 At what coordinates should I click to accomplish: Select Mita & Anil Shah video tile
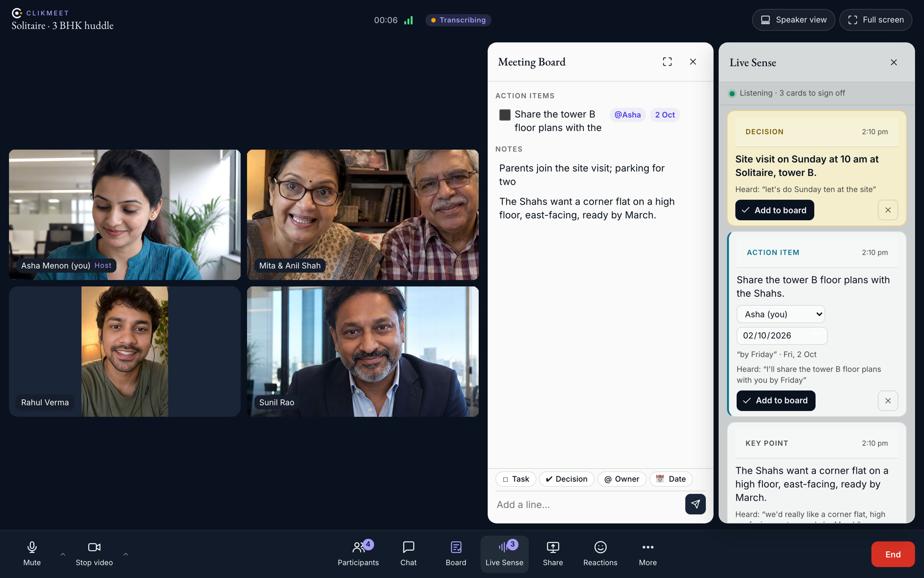(x=363, y=215)
